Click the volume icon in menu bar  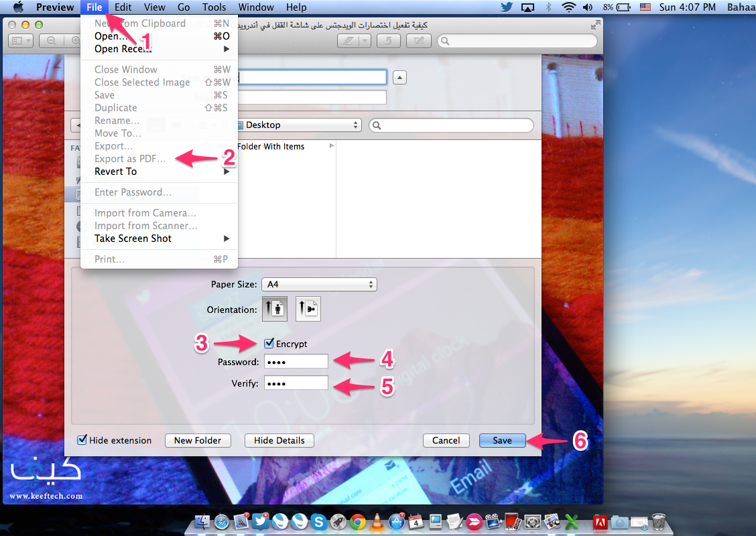click(588, 7)
